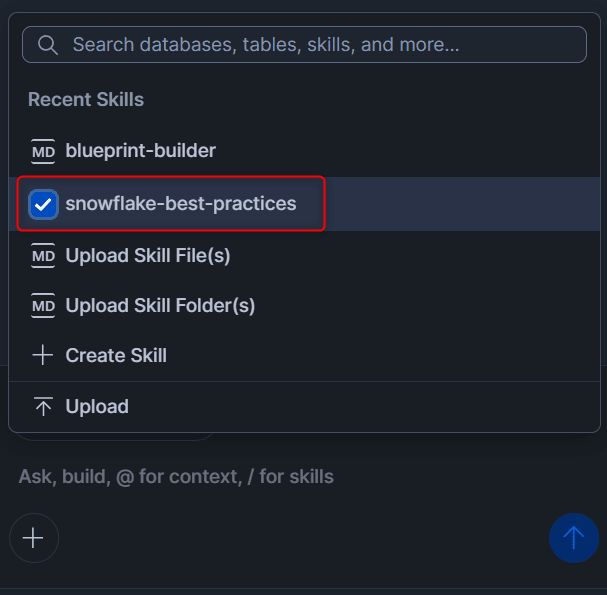Click the MD icon beside Upload Skill Folder(s)
Image resolution: width=607 pixels, height=595 pixels.
pos(43,306)
